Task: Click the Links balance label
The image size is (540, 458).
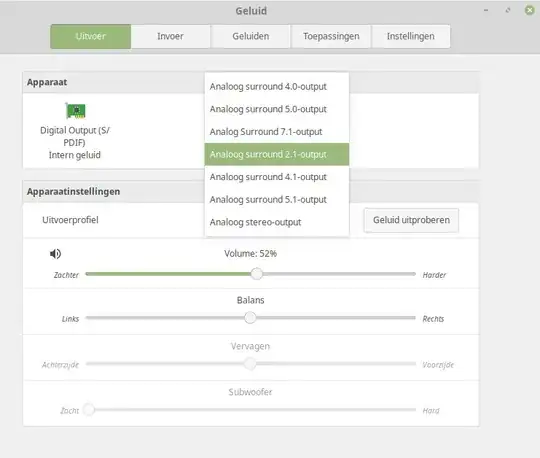Action: pyautogui.click(x=70, y=319)
